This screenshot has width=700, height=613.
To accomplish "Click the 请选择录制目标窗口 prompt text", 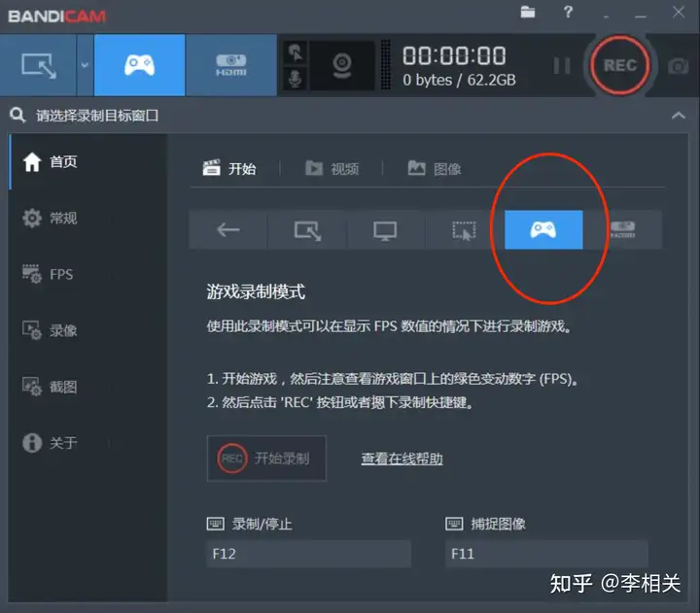I will 97,116.
